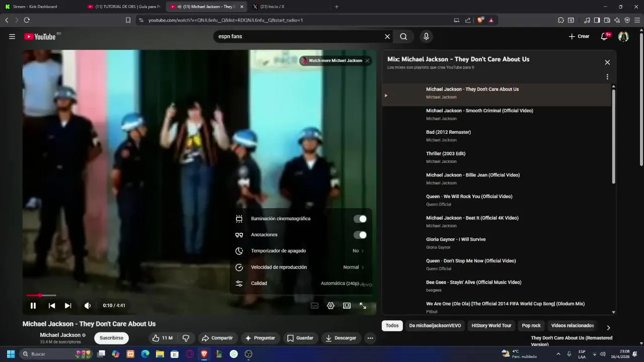Mute the video volume
Image resolution: width=644 pixels, height=362 pixels.
[x=88, y=305]
